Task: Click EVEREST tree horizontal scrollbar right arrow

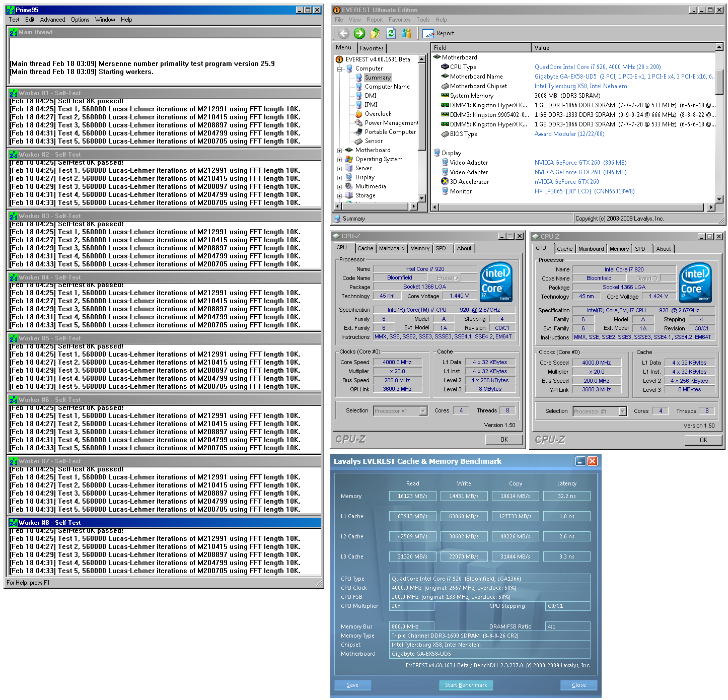Action: point(414,206)
